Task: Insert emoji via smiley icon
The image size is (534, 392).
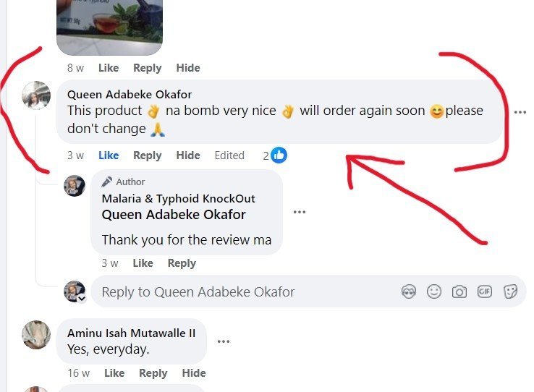Action: click(x=434, y=291)
